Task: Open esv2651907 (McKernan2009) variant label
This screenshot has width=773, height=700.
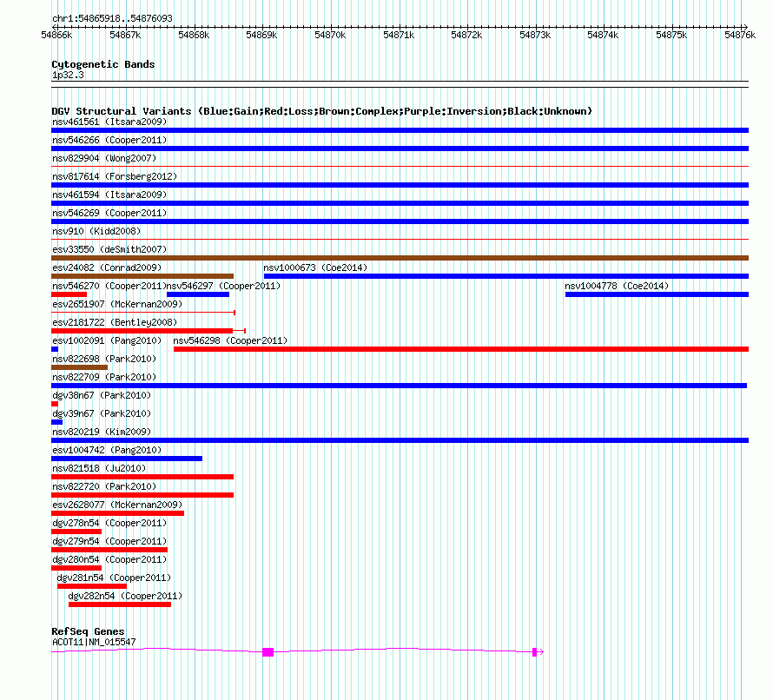Action: (x=117, y=304)
